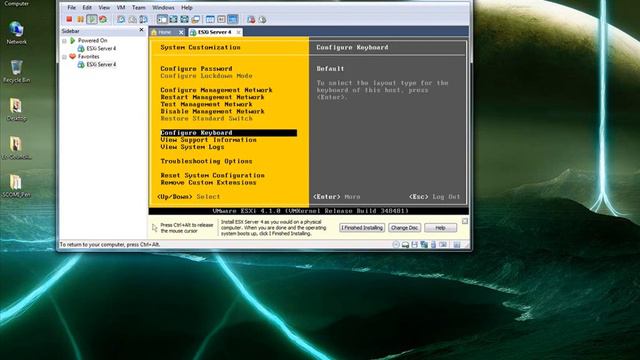Collapse the Powered On tree group
The height and width of the screenshot is (360, 640).
64,41
